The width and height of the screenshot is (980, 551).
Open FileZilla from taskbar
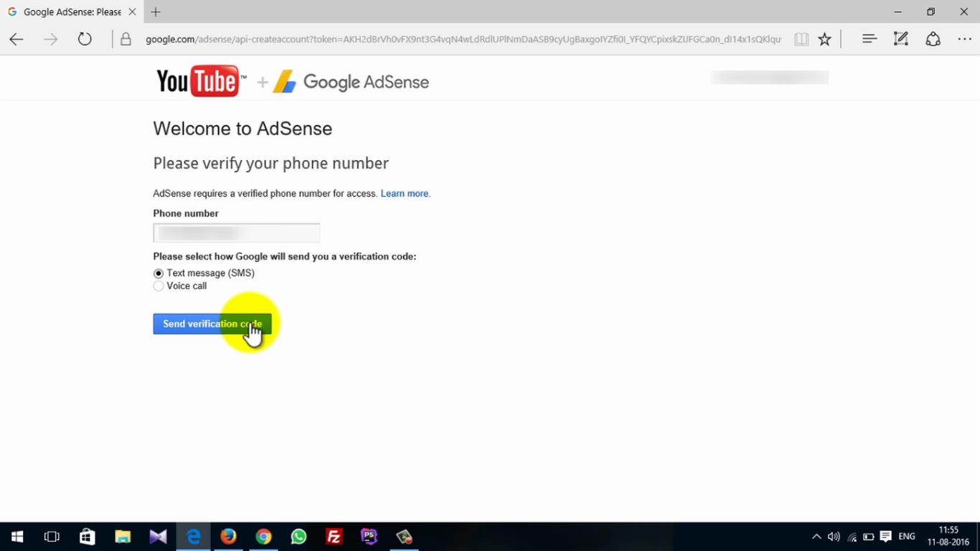(x=334, y=537)
